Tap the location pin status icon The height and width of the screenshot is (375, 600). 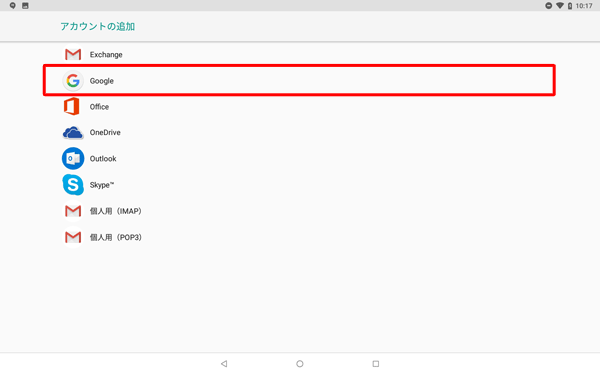tap(13, 6)
